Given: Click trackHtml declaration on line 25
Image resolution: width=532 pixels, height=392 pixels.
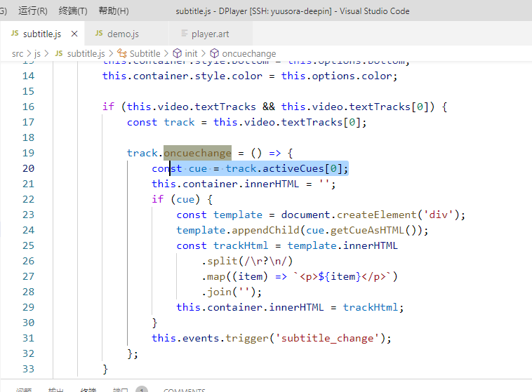Looking at the screenshot, I should point(241,245).
